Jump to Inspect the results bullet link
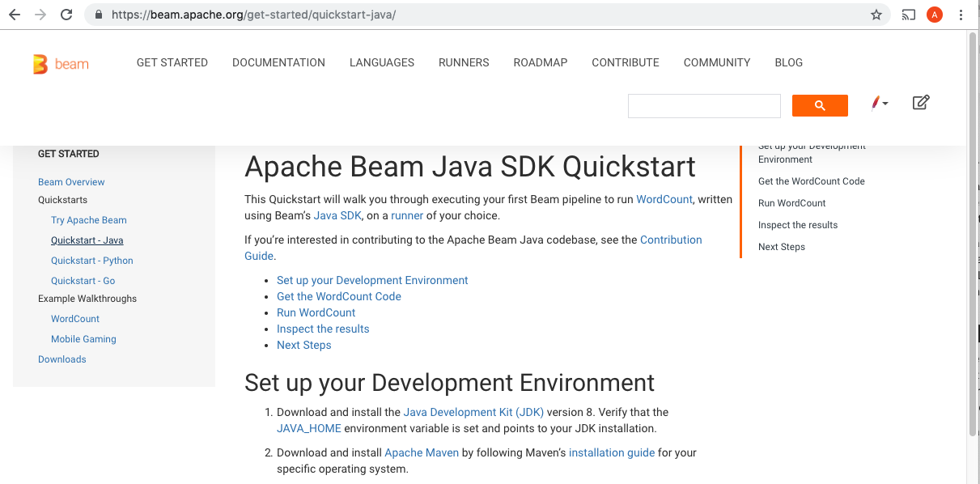This screenshot has width=980, height=484. tap(323, 329)
